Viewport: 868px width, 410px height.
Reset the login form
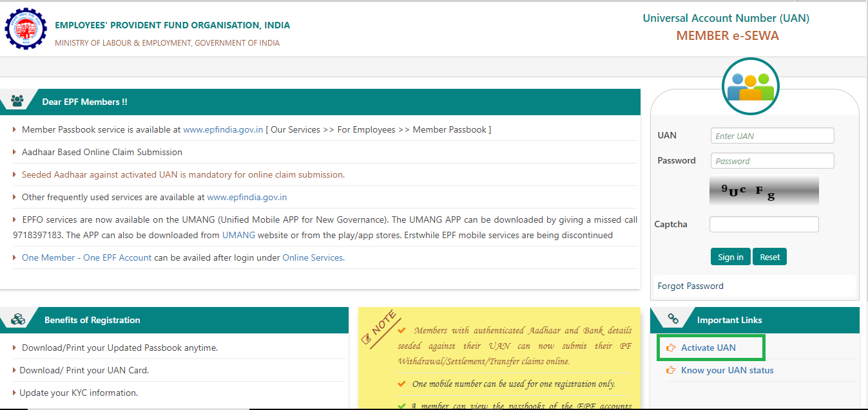pyautogui.click(x=769, y=257)
